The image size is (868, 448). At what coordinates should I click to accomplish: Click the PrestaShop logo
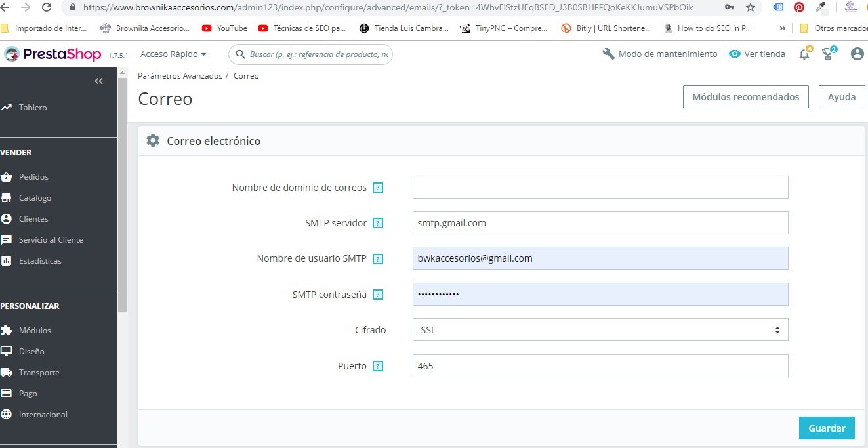tap(52, 54)
